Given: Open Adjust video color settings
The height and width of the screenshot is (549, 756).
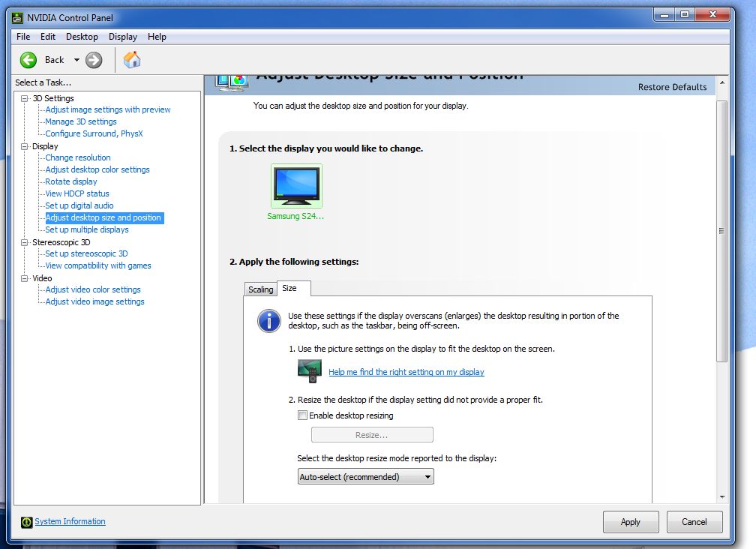Looking at the screenshot, I should coord(93,289).
